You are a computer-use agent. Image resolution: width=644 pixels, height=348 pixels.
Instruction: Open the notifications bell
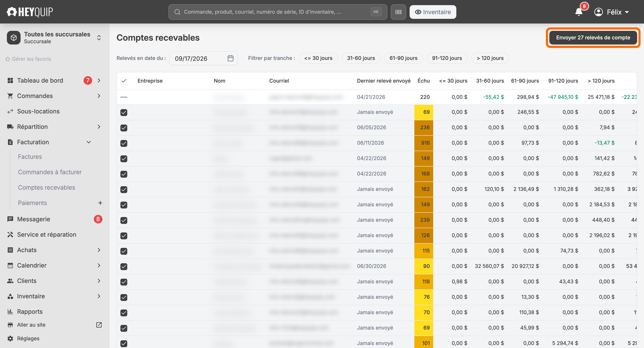tap(578, 12)
